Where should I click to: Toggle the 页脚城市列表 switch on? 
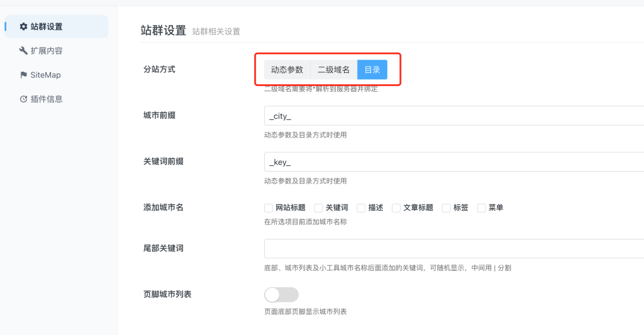[281, 295]
